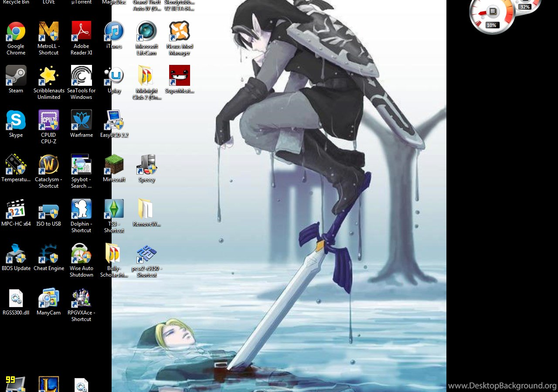This screenshot has width=558, height=392.
Task: Open the RemoveW... folder icon
Action: pyautogui.click(x=146, y=209)
